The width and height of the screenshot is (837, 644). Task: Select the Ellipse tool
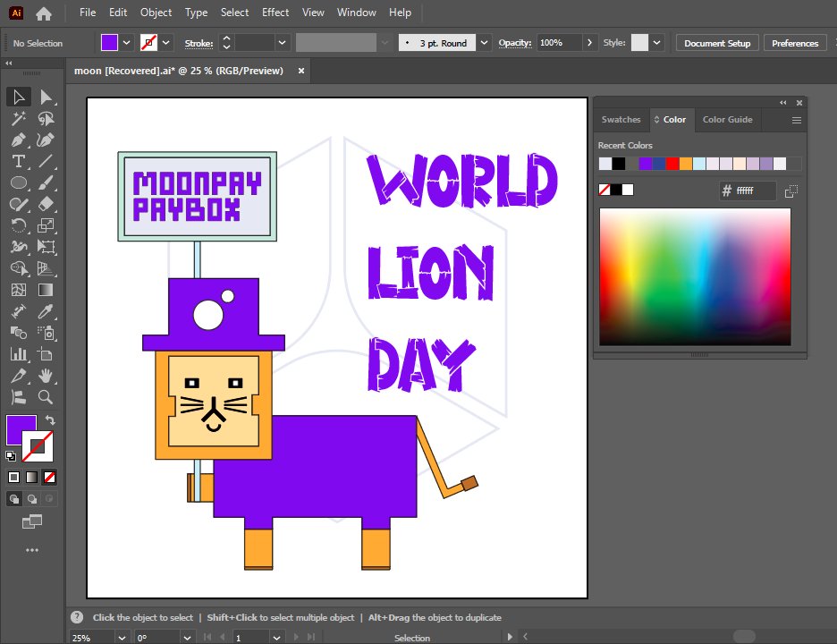[x=19, y=182]
